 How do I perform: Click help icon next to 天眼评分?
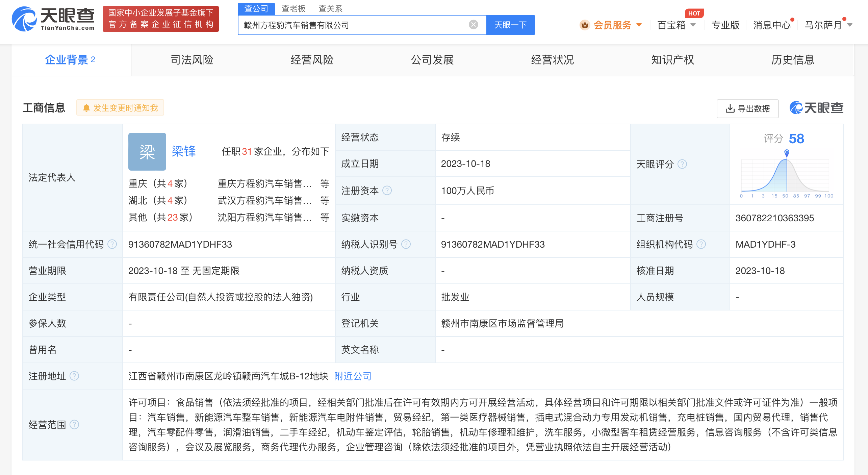click(682, 164)
